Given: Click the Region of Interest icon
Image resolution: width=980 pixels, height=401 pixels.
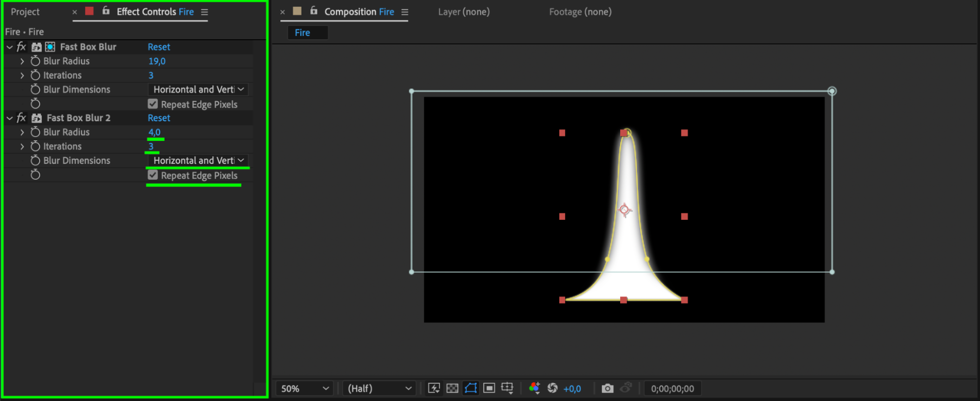Looking at the screenshot, I should pos(489,388).
